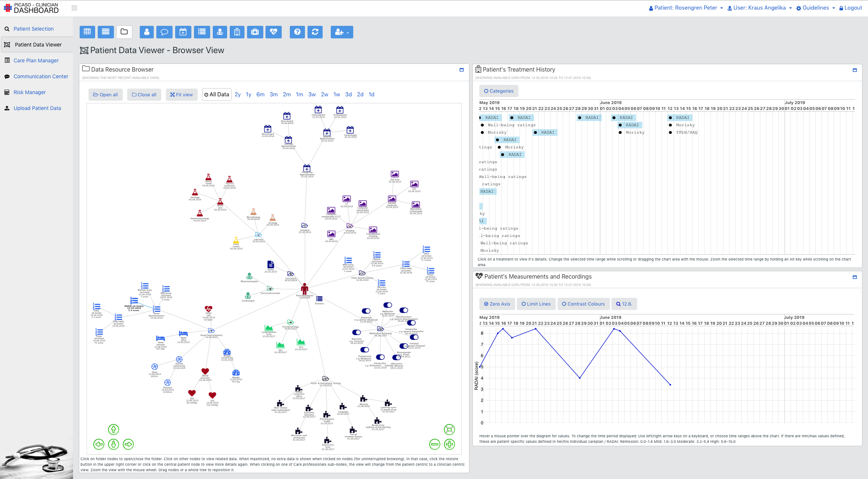Screen dimensions: 868x479
Task: Click the speech bubble toolbar icon
Action: click(x=164, y=32)
